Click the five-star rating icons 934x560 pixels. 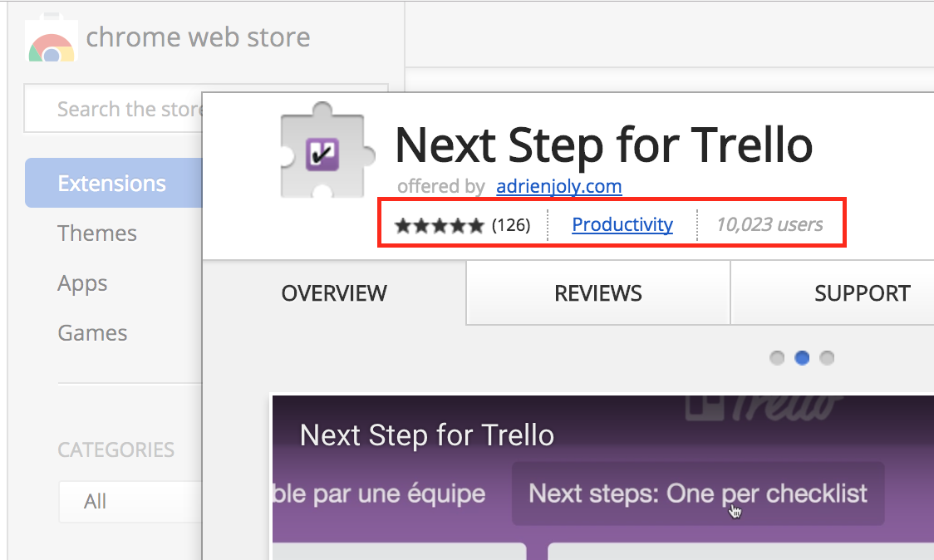click(x=439, y=225)
